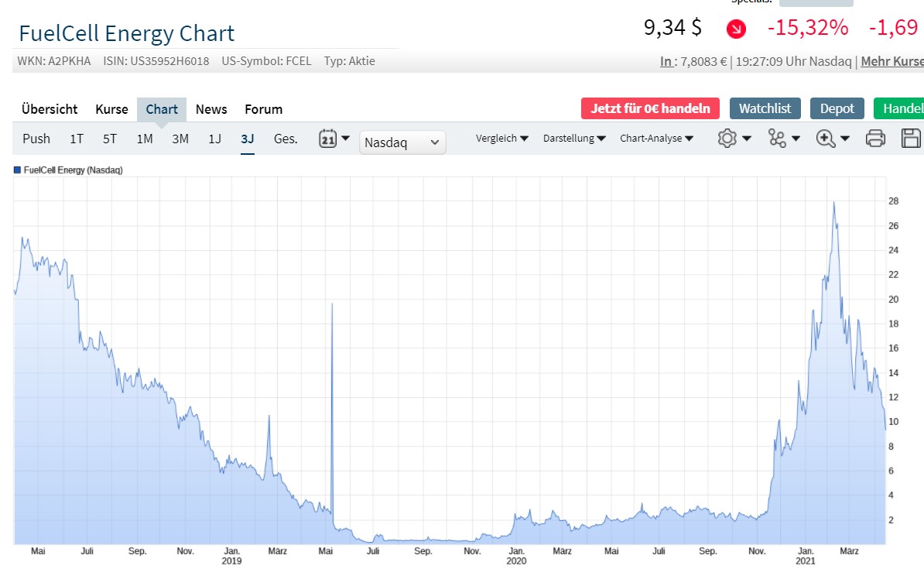
Task: Open the Mehr Kurse link
Action: [892, 61]
